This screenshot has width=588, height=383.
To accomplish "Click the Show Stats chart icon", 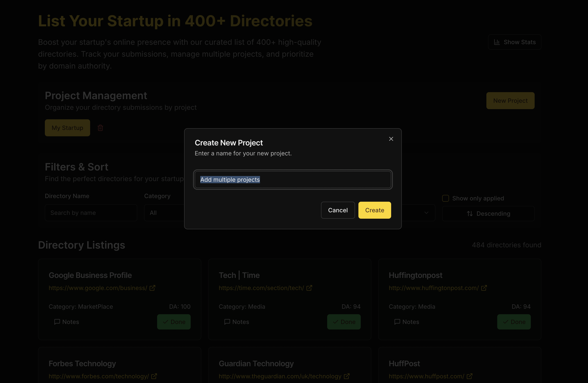I will pos(497,42).
